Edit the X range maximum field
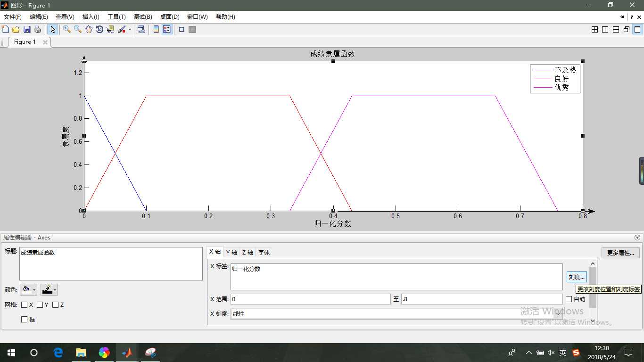The height and width of the screenshot is (362, 644). pos(482,299)
